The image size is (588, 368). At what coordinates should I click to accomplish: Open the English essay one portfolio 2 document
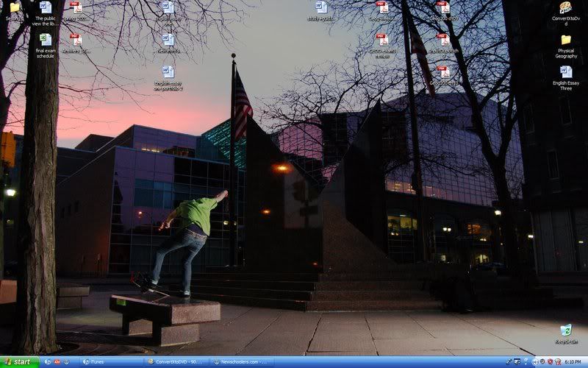[x=168, y=72]
